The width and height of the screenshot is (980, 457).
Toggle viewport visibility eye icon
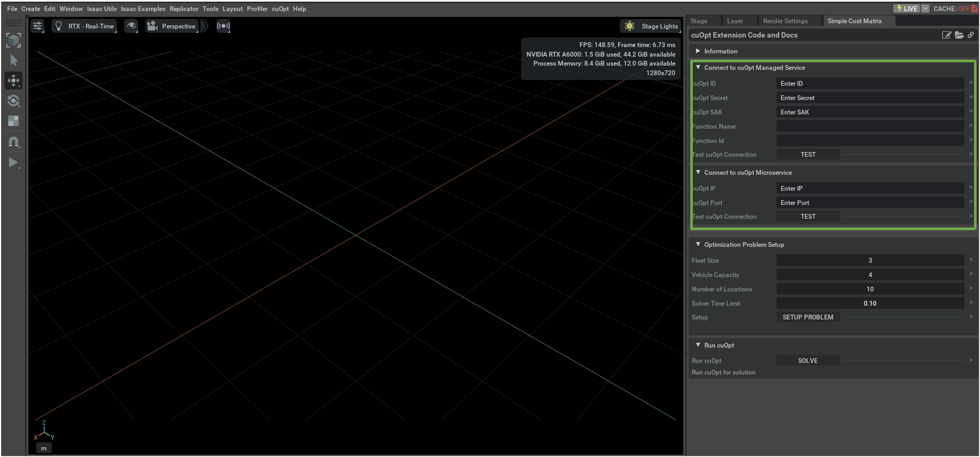tap(131, 26)
